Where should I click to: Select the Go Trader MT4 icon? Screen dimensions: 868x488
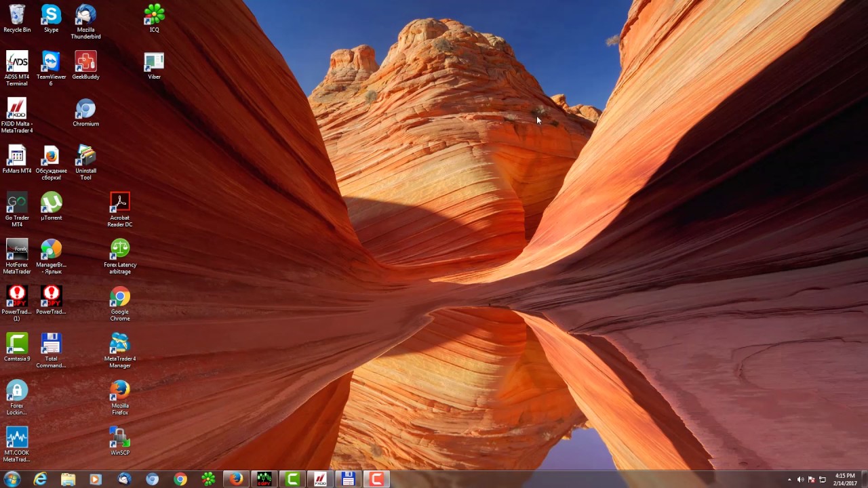(17, 209)
